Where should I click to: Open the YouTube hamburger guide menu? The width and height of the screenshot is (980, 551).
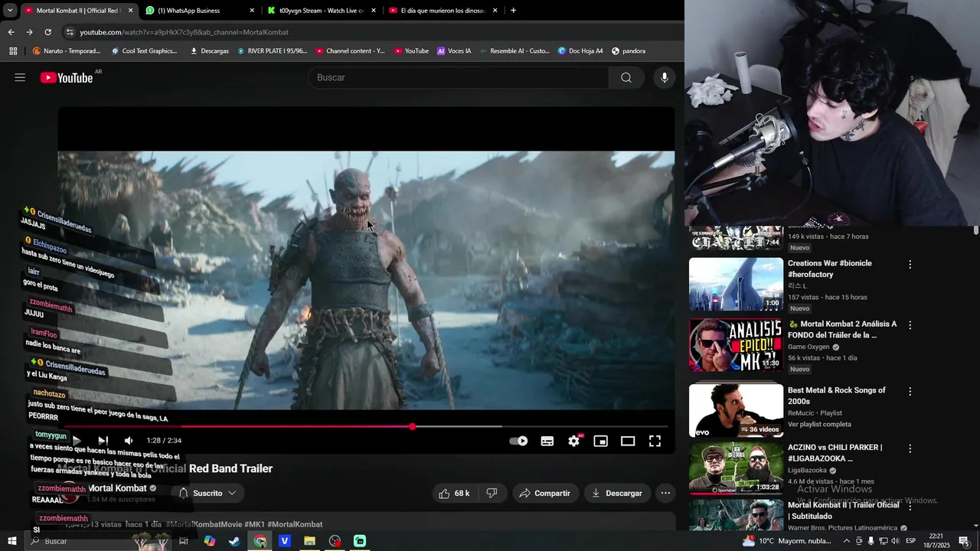click(x=20, y=77)
